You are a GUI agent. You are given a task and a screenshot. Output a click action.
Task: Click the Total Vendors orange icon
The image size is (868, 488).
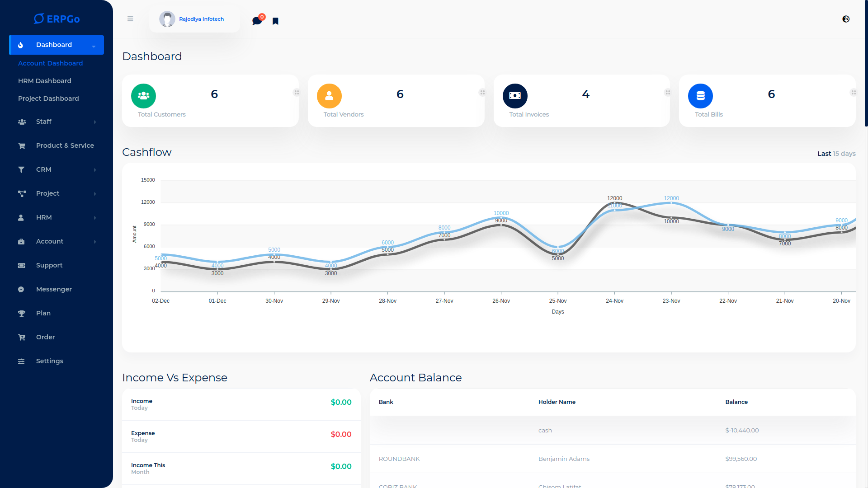pos(329,96)
